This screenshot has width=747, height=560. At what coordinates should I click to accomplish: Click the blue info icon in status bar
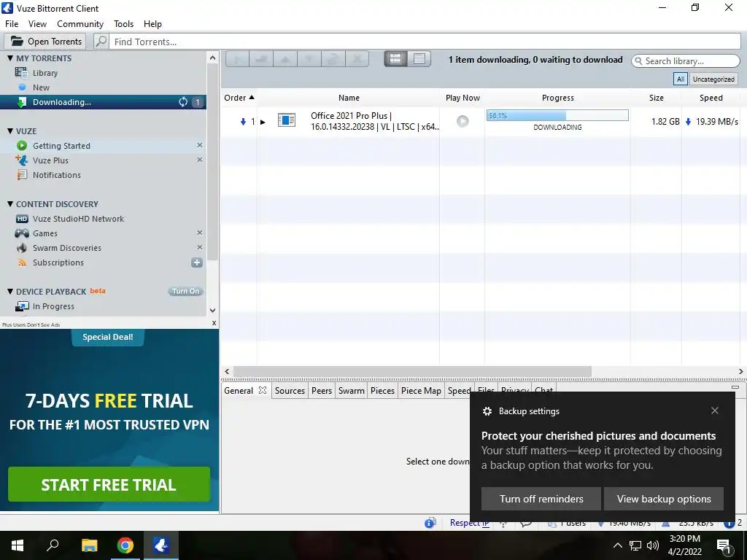(430, 523)
